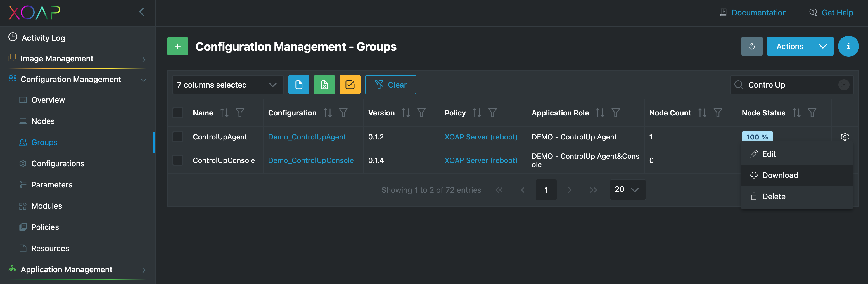Filter the Name column
Image resolution: width=868 pixels, height=284 pixels.
click(x=240, y=113)
